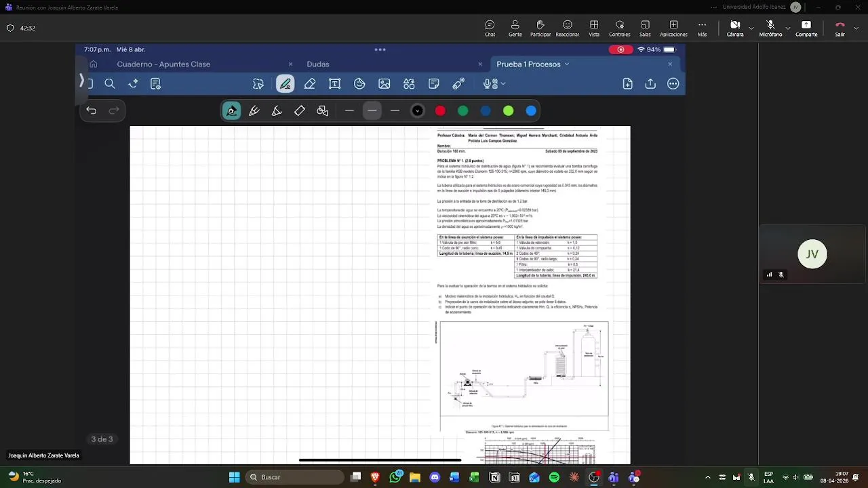This screenshot has width=868, height=488.
Task: Open Spotify from the Windows taskbar
Action: [x=554, y=477]
